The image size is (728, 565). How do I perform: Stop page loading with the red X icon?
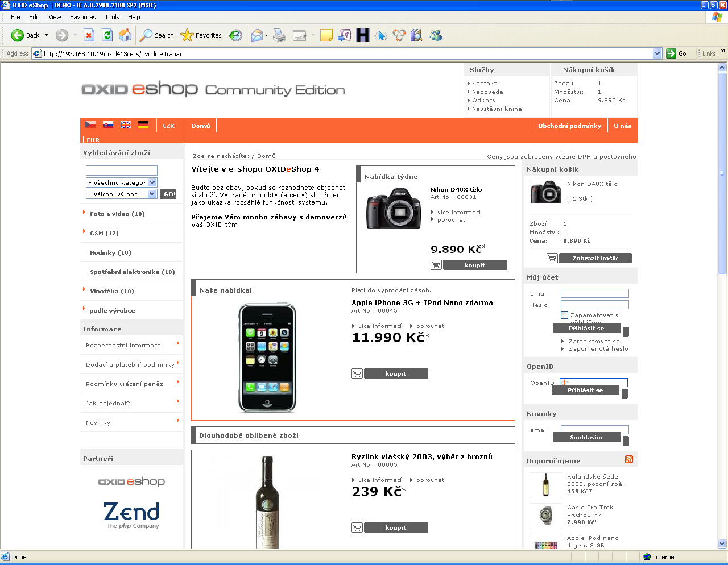(x=89, y=35)
